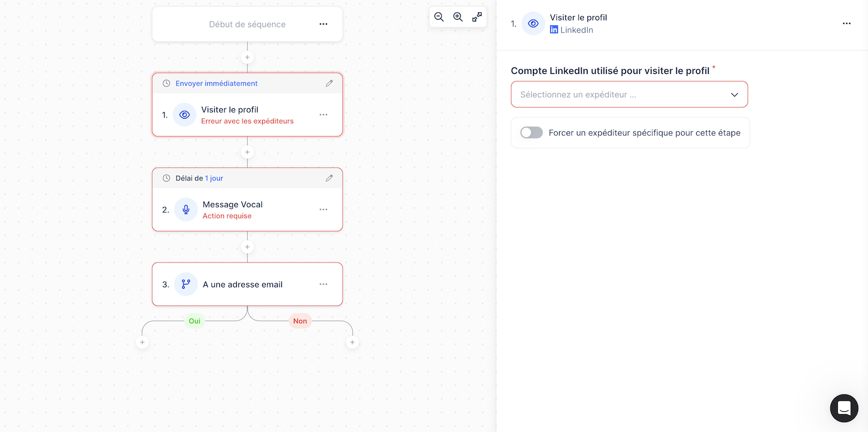
Task: Select the A une adresse email condition
Action: coord(247,284)
